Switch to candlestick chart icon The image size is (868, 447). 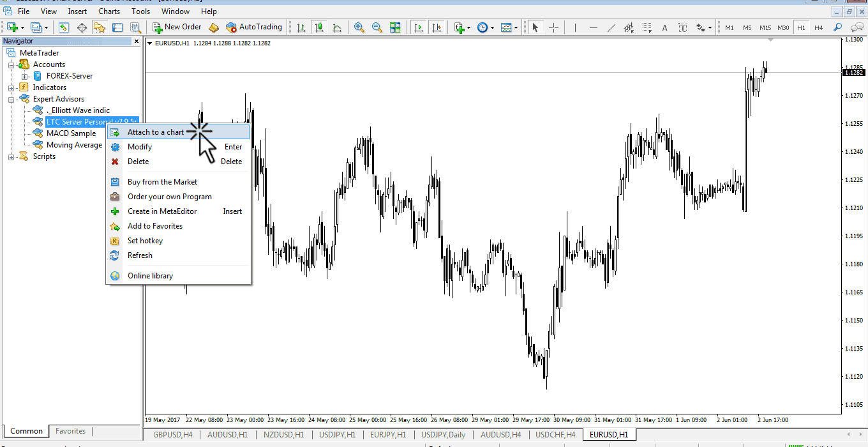319,27
